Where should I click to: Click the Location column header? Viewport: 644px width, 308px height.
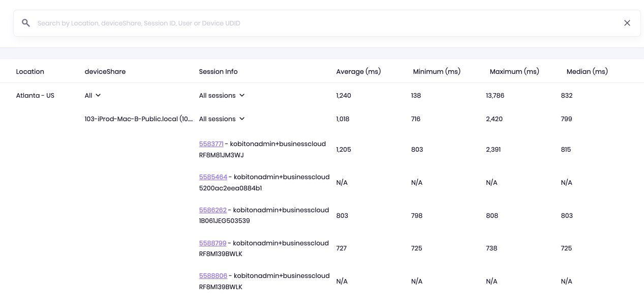point(30,72)
